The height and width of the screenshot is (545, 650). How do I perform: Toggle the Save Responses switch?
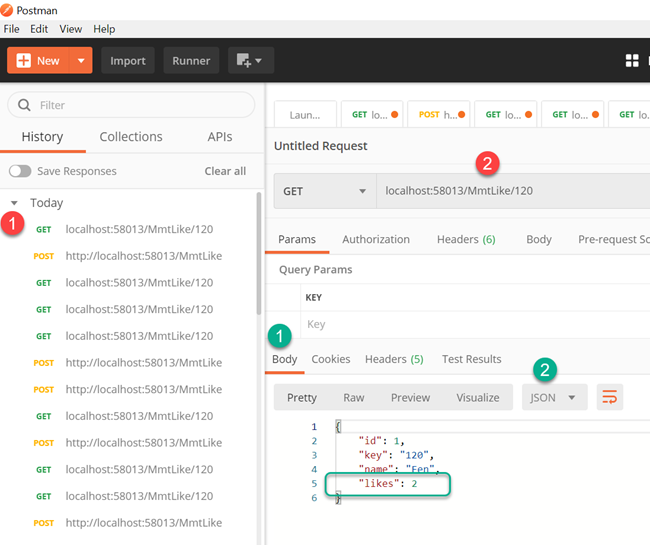[20, 171]
